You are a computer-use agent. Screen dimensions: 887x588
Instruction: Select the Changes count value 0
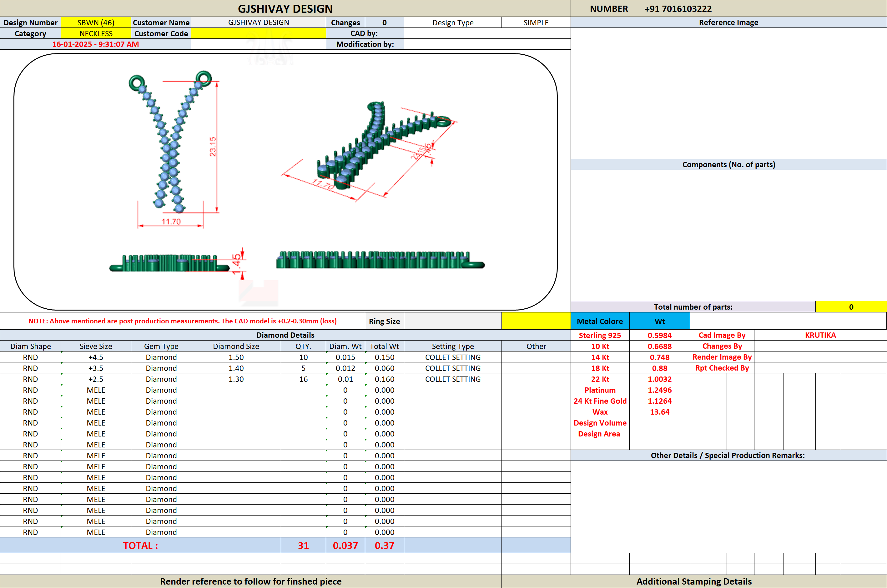(384, 22)
